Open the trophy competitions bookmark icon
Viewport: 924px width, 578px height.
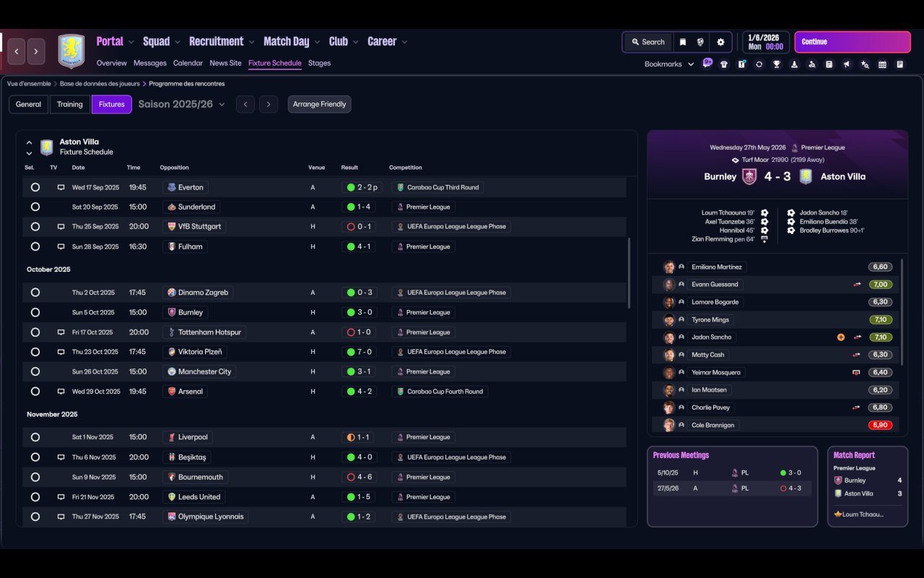pos(777,64)
